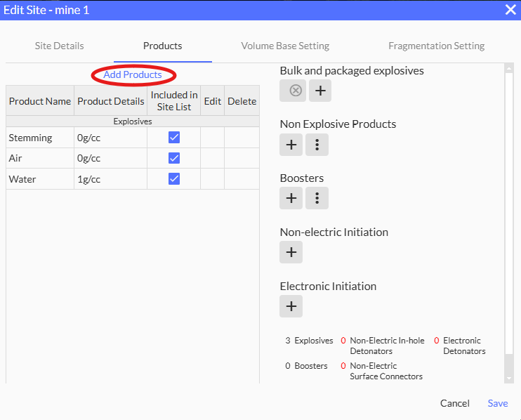The image size is (521, 420).
Task: Click the right panel vertical scrollbar
Action: tap(509, 211)
